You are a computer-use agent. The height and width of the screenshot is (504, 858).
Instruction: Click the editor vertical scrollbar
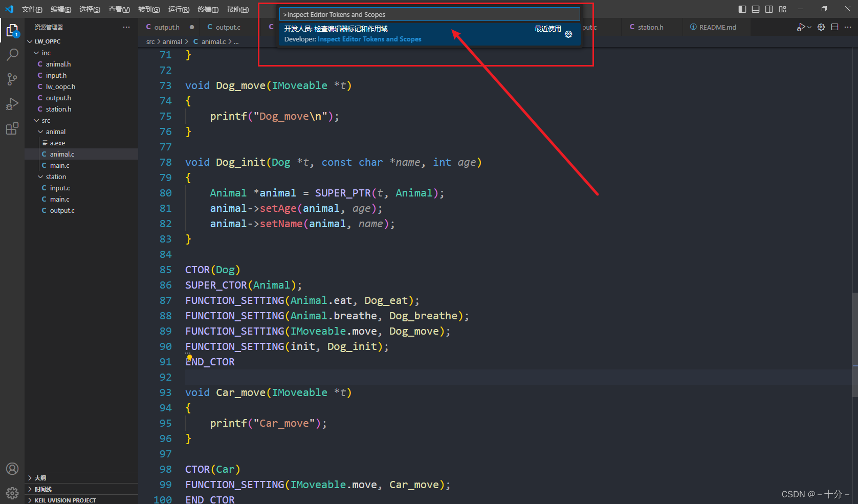854,344
